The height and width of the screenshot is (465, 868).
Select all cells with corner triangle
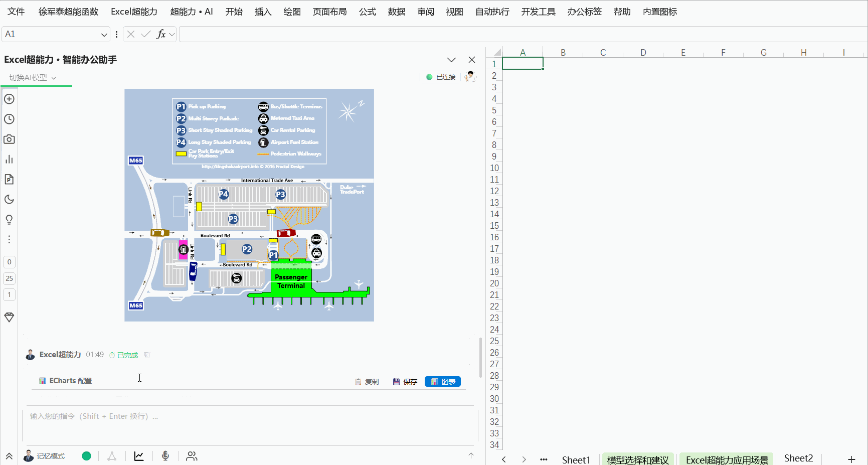coord(497,52)
